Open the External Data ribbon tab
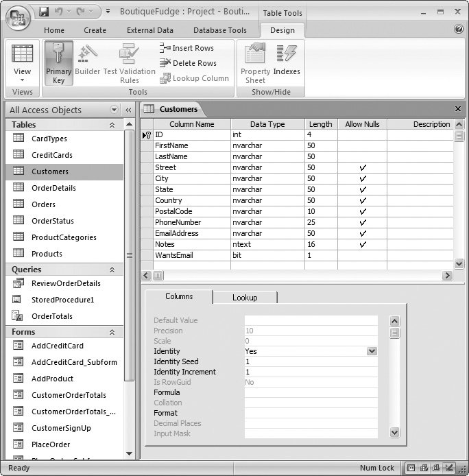The image size is (469, 476). coord(150,30)
